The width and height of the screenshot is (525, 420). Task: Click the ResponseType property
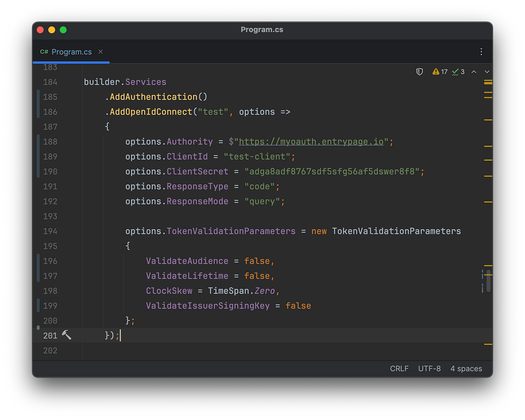pyautogui.click(x=197, y=186)
